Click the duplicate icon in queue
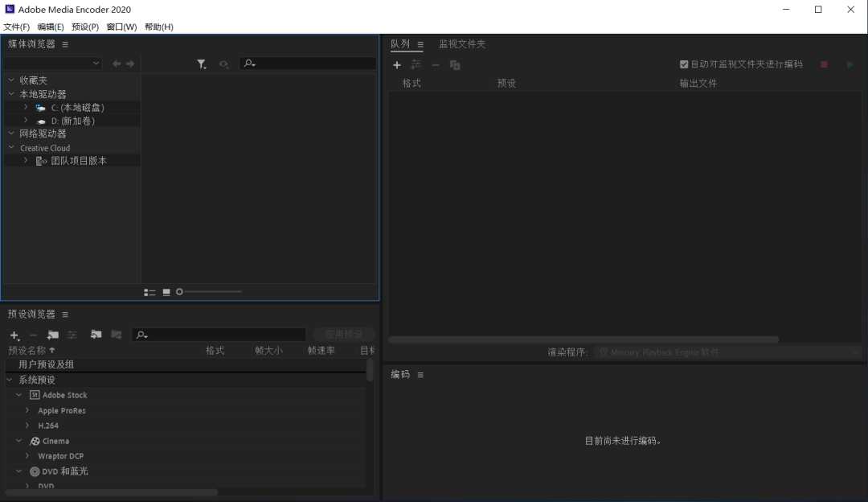868x502 pixels. point(455,65)
